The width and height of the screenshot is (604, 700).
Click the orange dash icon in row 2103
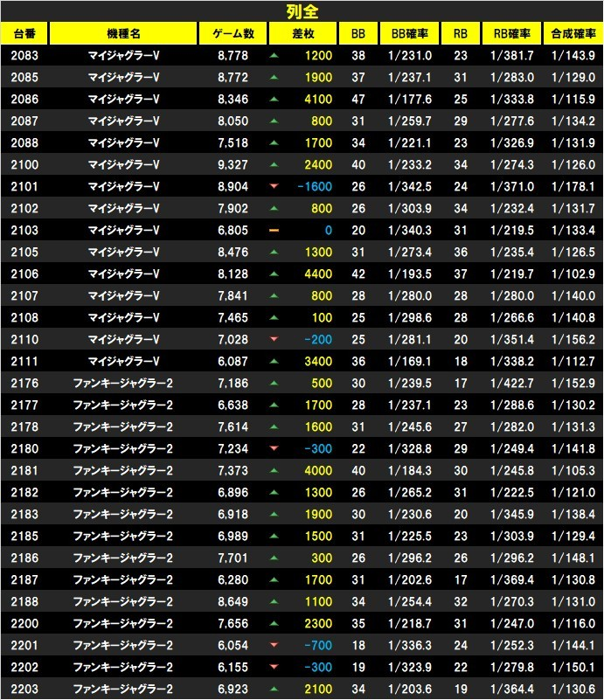pos(274,231)
